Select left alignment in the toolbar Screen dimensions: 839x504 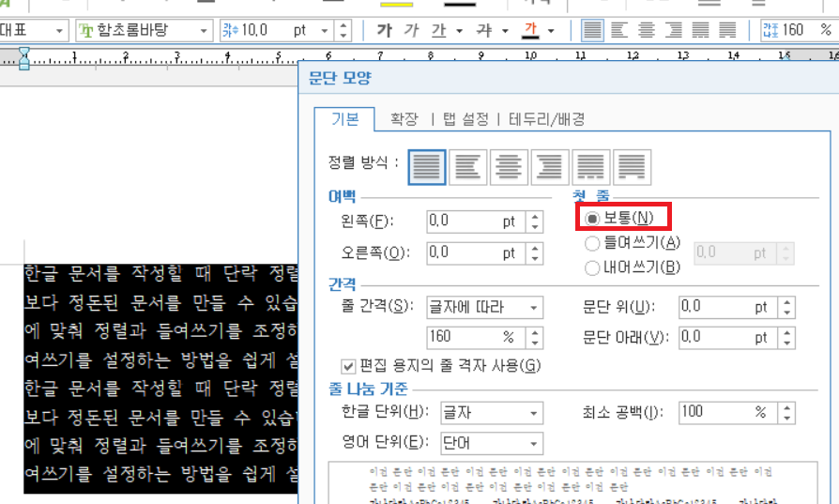(x=619, y=30)
